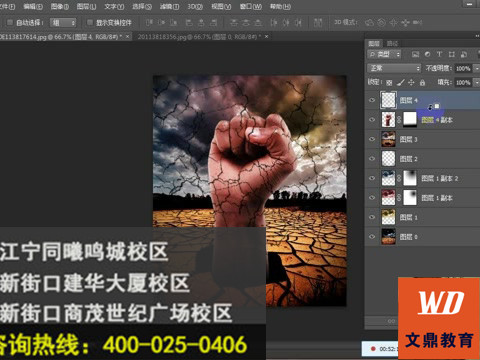Click the lock image pixels brush icon
Screen dimensions: 480x360
tap(401, 82)
